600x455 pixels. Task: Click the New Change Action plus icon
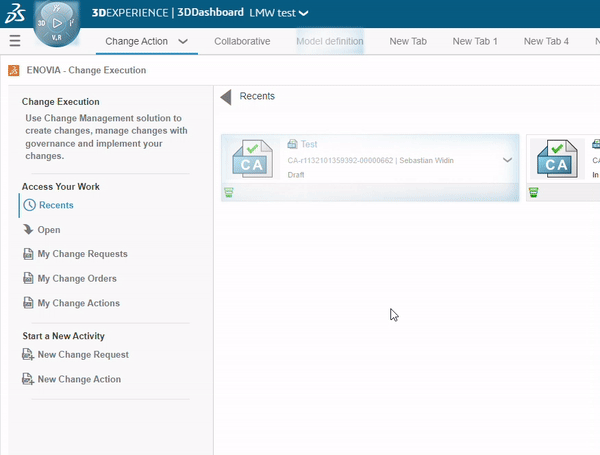pyautogui.click(x=28, y=379)
